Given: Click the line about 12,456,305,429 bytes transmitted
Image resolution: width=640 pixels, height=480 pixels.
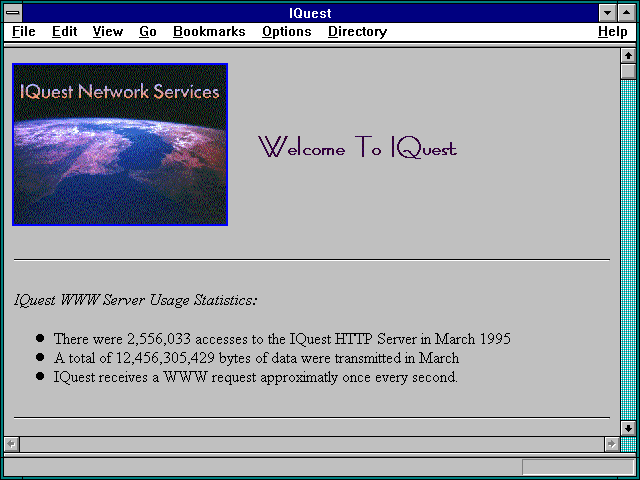Looking at the screenshot, I should (256, 358).
